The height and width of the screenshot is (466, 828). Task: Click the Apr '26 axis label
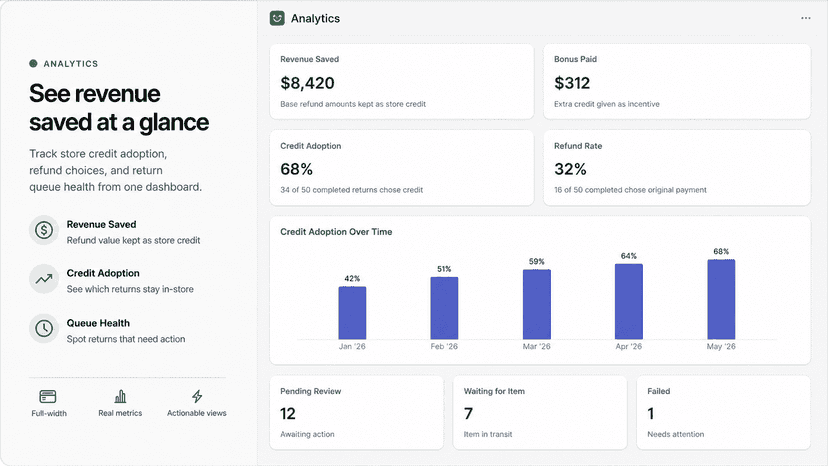(x=628, y=347)
